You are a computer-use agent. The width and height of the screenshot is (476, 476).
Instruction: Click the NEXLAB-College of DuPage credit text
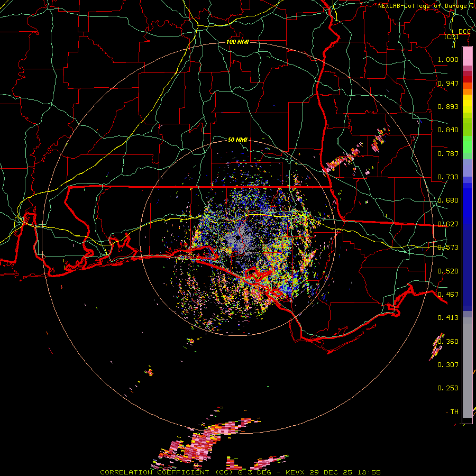(x=422, y=6)
